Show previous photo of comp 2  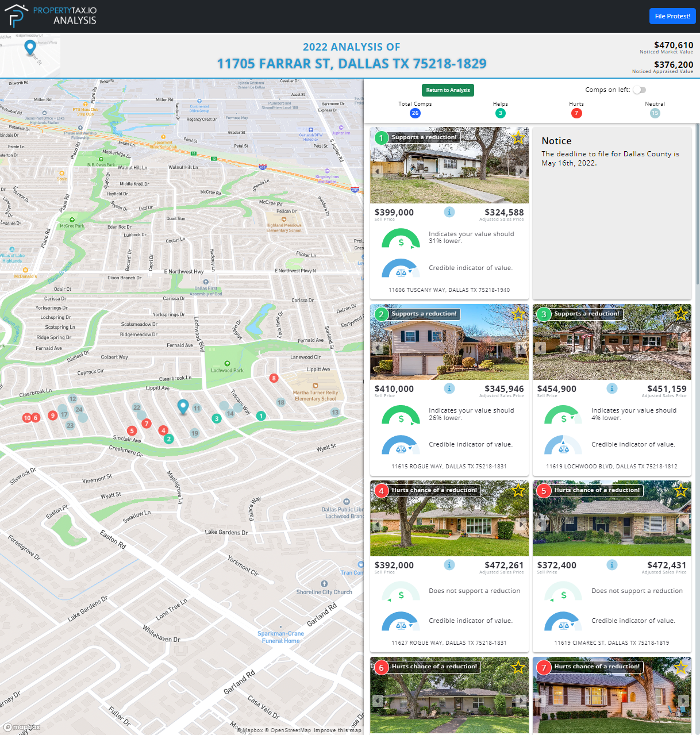coord(378,348)
